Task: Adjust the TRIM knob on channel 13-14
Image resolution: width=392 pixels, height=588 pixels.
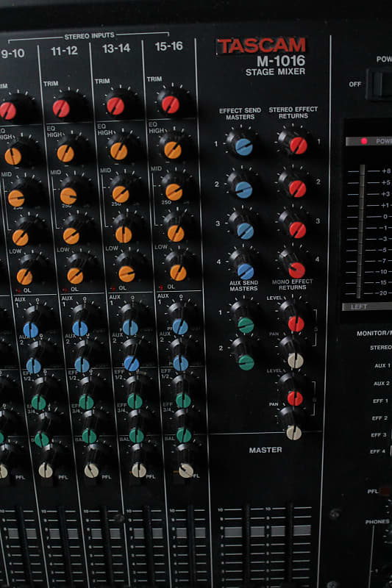Action: [115, 106]
